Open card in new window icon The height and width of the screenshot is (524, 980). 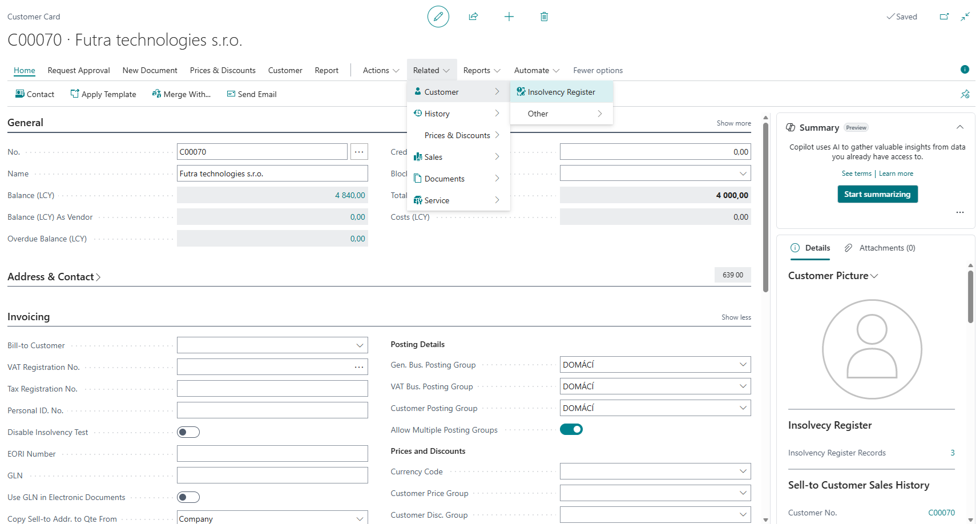[944, 17]
